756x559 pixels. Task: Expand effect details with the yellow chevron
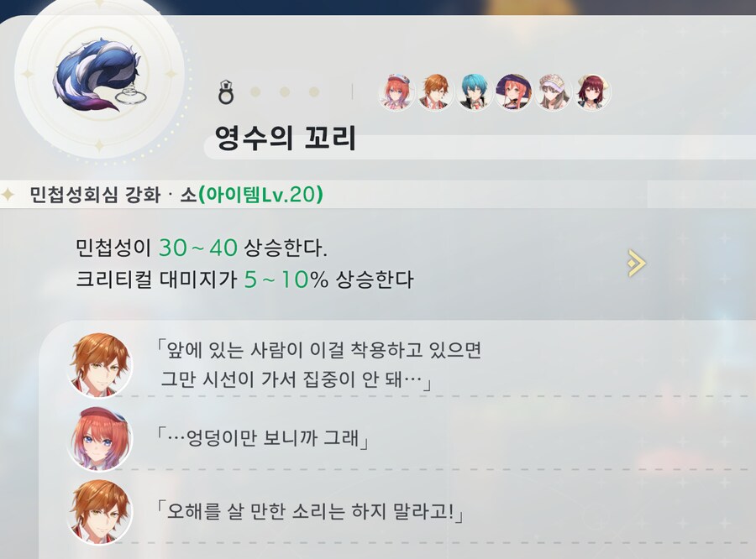click(x=637, y=263)
